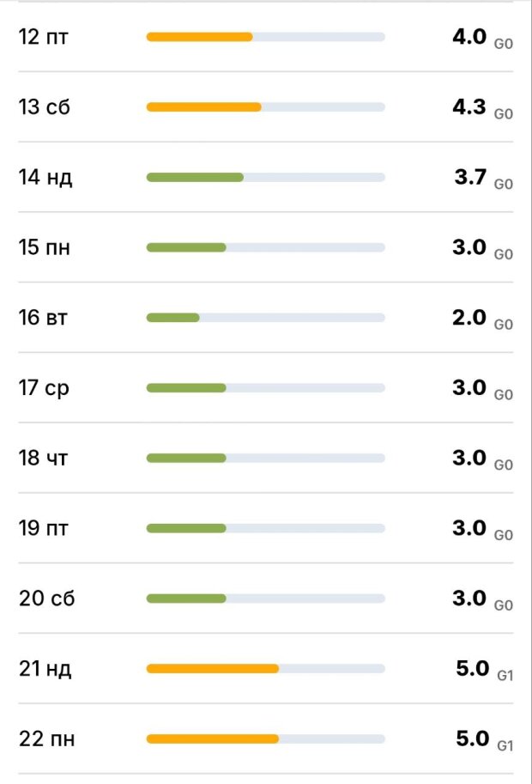Click the green bar for 20 сб
The height and width of the screenshot is (784, 532).
click(x=186, y=599)
